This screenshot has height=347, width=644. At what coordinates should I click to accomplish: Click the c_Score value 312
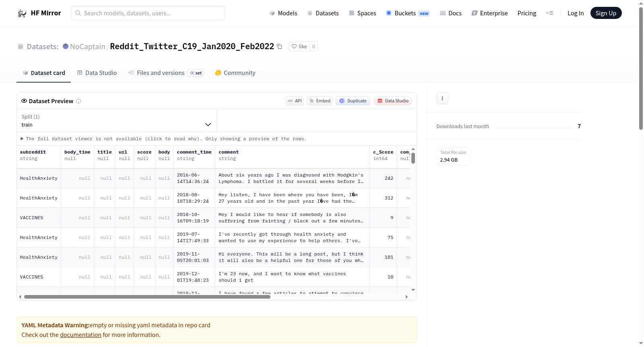coord(389,198)
